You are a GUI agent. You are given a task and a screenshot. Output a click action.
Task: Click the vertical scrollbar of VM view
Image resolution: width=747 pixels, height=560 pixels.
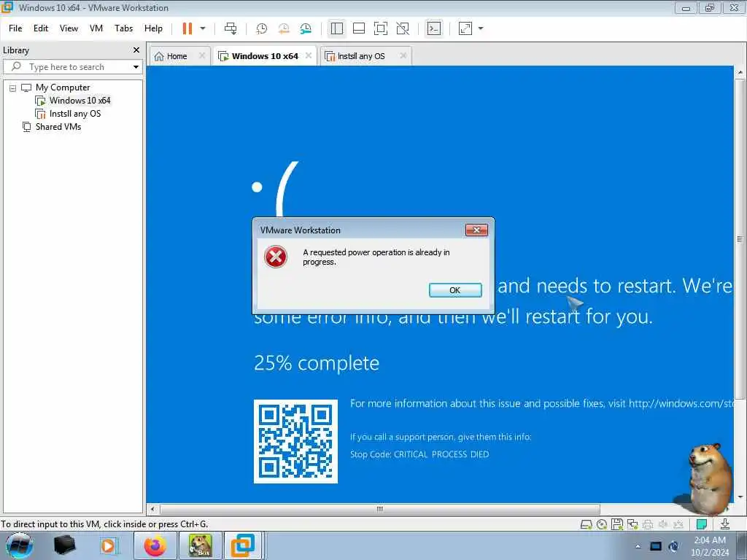pos(740,238)
